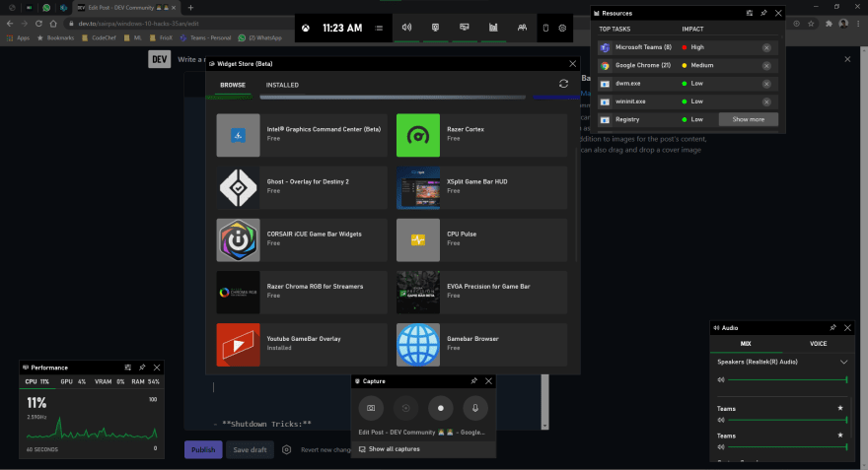Open XSplit Game Bar HUD thumbnail

[x=418, y=188]
